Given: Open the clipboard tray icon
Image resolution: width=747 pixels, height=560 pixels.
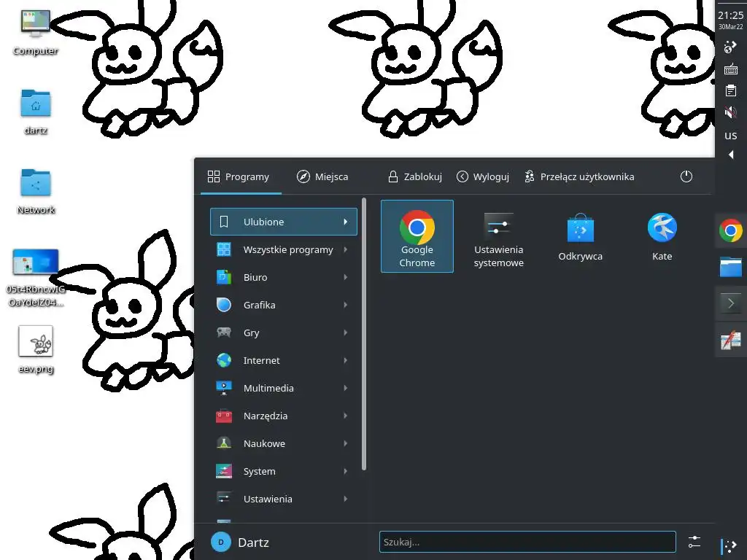Looking at the screenshot, I should point(730,90).
